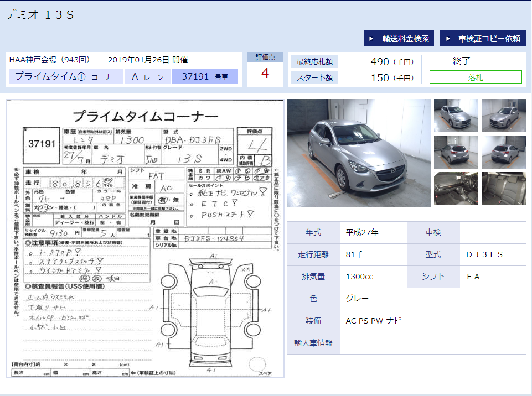This screenshot has height=396, width=532.
Task: Click the 37191 号車 lot number
Action: click(x=205, y=77)
